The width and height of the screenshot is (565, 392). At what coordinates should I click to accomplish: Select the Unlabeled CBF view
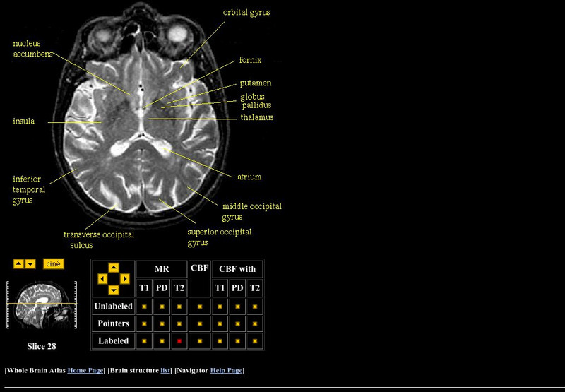(x=200, y=307)
